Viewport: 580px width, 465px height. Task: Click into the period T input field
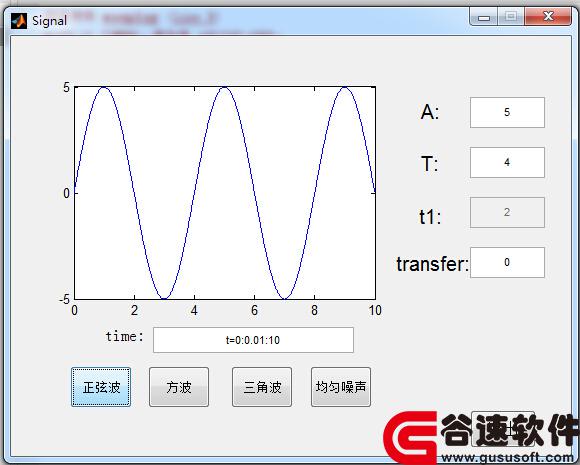tap(507, 162)
